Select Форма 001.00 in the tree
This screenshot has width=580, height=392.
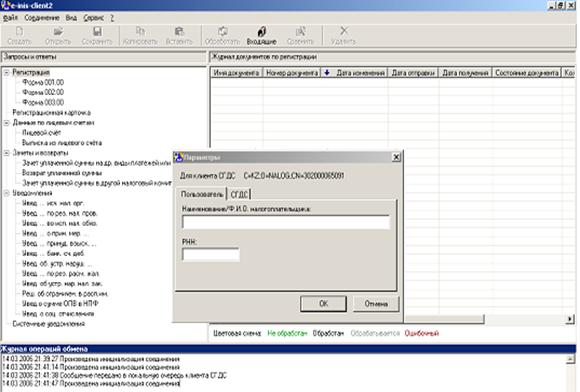43,82
